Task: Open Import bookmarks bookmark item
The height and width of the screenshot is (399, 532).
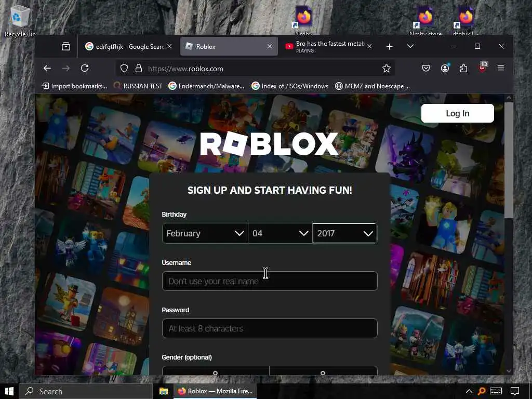Action: 74,86
